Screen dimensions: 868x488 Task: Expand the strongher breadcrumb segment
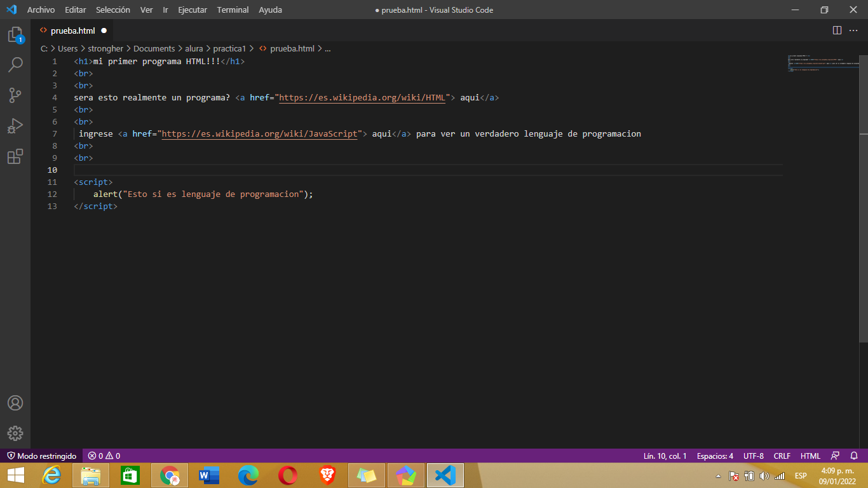tap(105, 48)
